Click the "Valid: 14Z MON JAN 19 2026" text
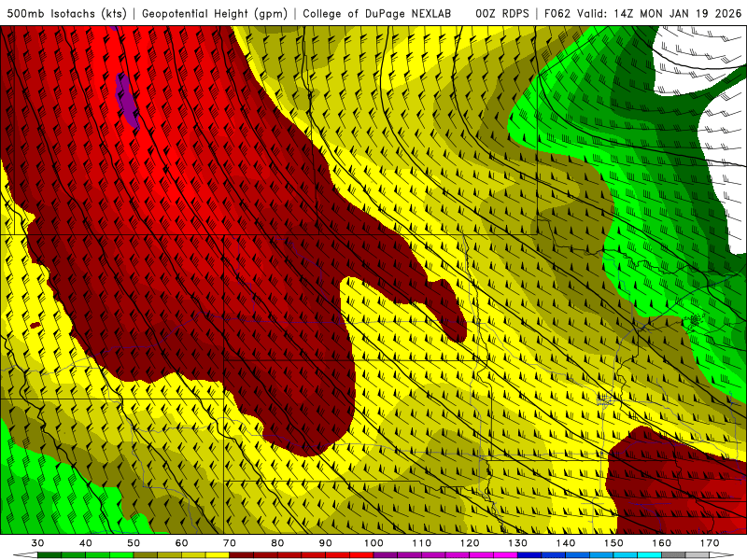The height and width of the screenshot is (560, 747). [x=659, y=13]
